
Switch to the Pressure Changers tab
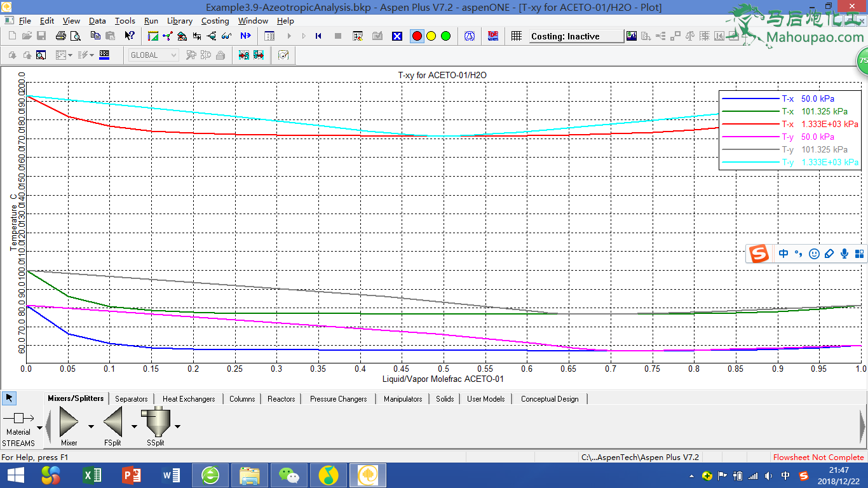pyautogui.click(x=338, y=399)
